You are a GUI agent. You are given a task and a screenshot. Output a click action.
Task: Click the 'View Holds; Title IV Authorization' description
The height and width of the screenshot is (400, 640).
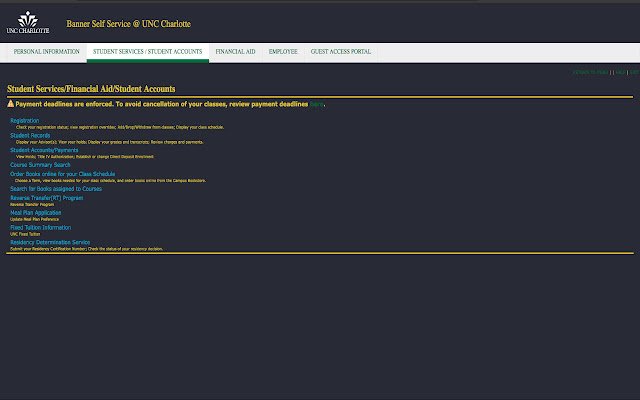pos(85,157)
